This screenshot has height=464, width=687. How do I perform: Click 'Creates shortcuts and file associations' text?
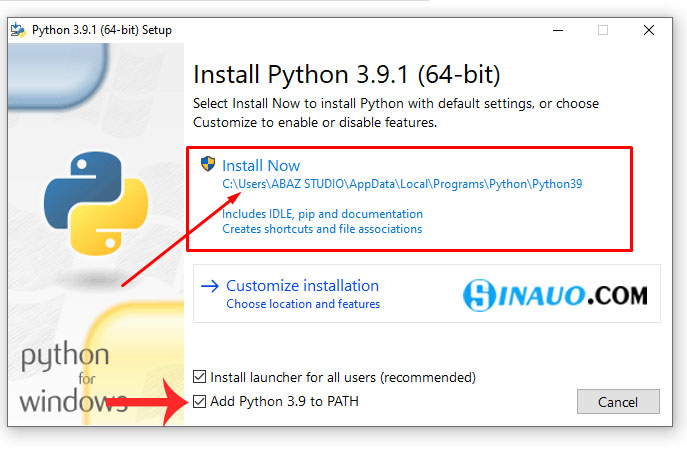click(322, 229)
